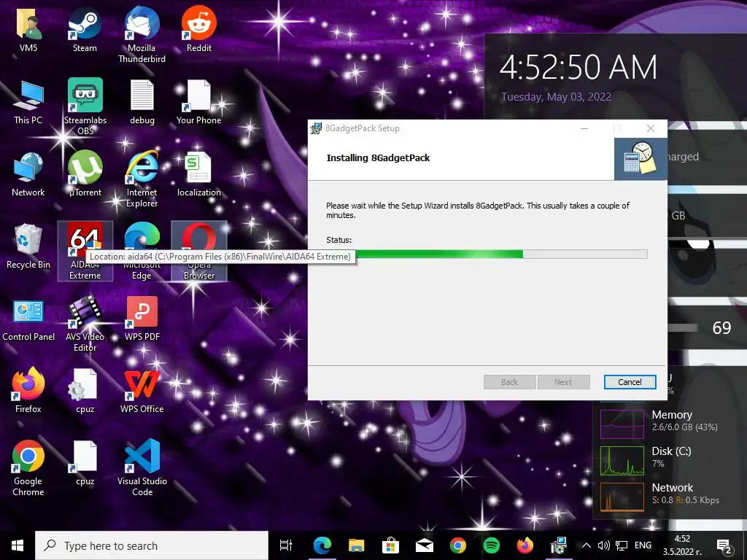
Task: Launch Firefox from the desktop
Action: (28, 391)
